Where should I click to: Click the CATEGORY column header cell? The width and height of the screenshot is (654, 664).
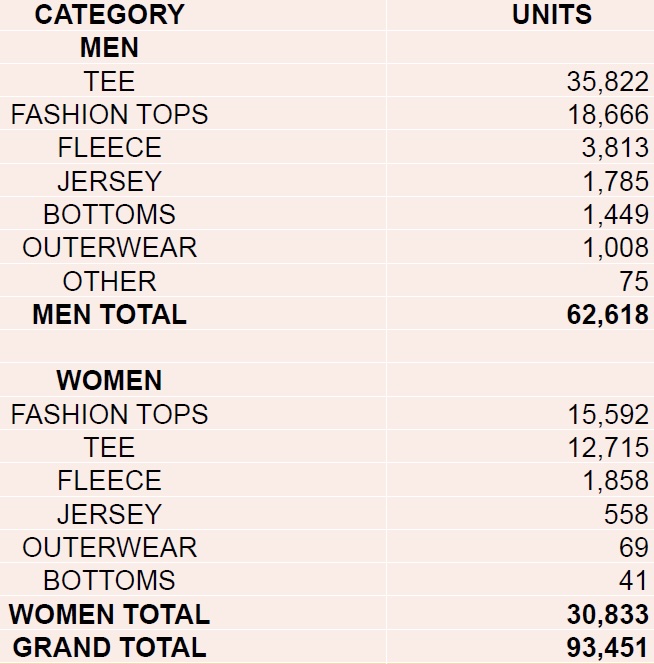point(109,15)
